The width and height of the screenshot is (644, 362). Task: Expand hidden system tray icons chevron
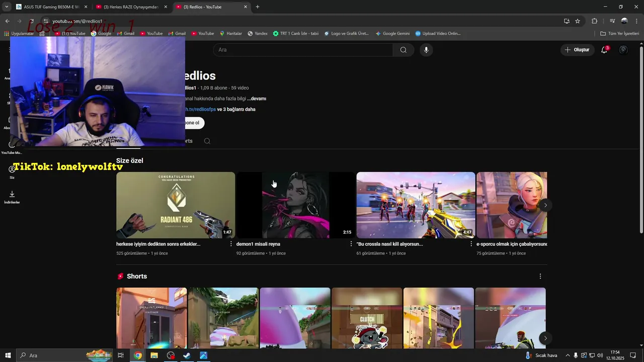coord(568,355)
